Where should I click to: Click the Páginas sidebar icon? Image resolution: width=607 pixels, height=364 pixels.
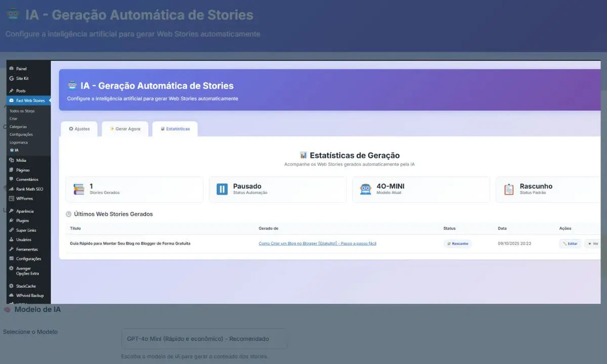[12, 170]
